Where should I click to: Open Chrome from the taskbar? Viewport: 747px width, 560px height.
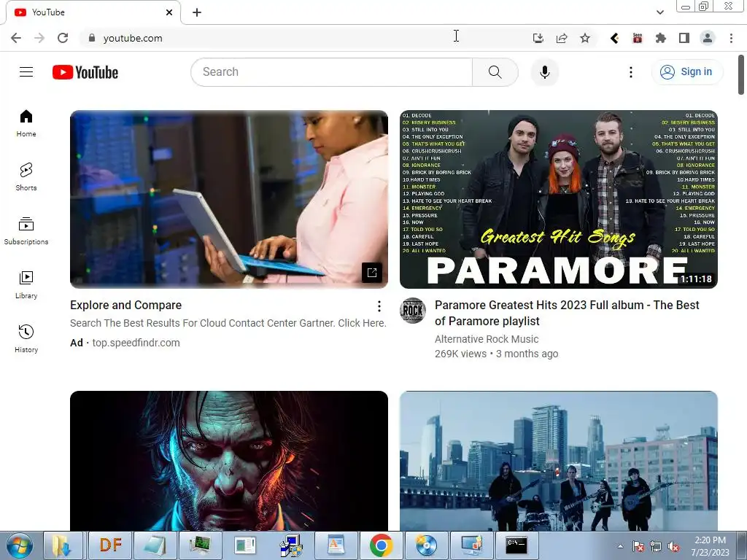pos(381,545)
